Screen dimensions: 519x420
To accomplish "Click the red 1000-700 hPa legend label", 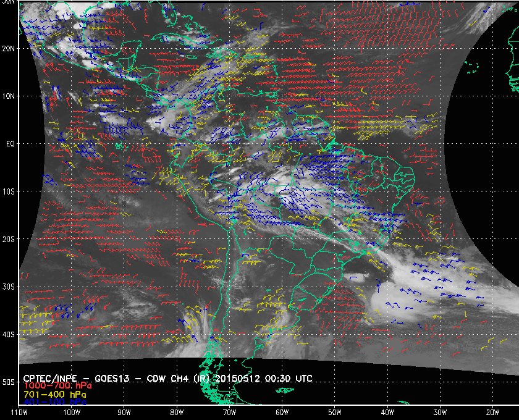I will coord(57,386).
